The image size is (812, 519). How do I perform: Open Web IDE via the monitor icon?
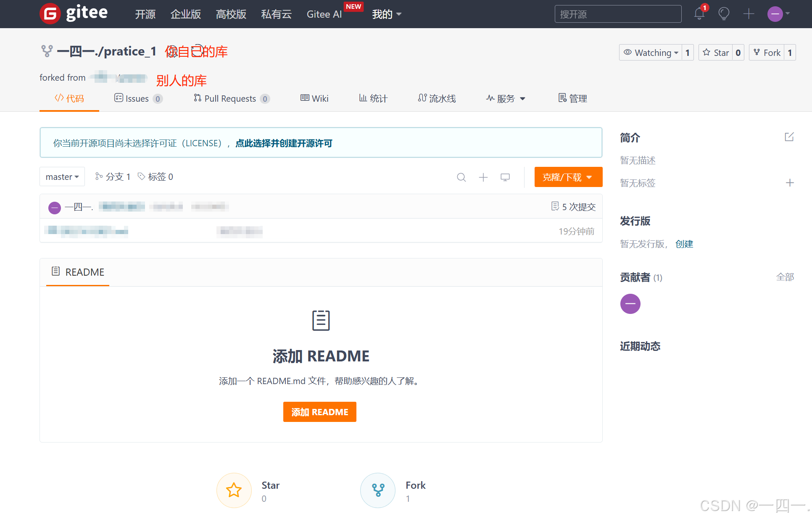point(505,177)
